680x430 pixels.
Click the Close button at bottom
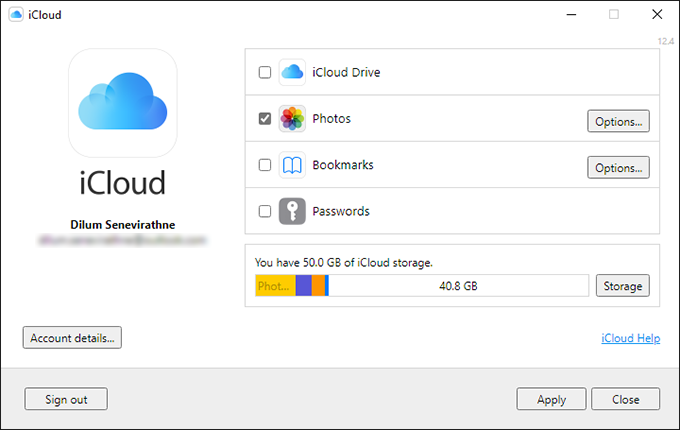click(x=625, y=399)
